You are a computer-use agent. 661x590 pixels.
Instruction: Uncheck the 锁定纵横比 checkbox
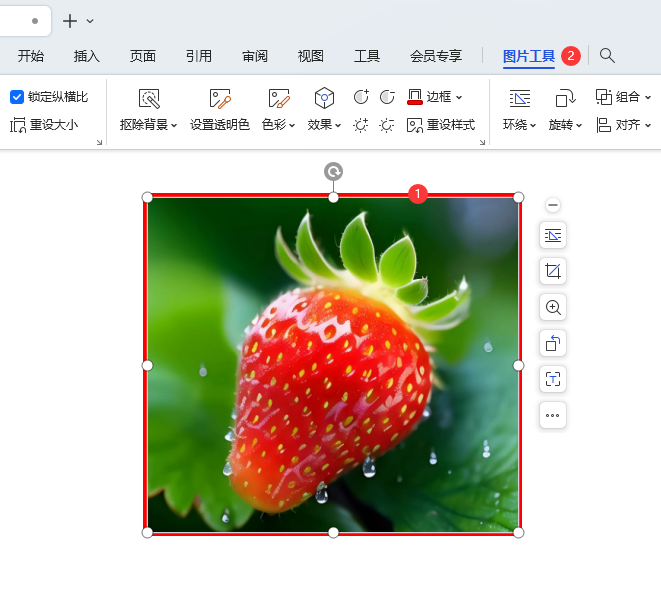tap(17, 97)
